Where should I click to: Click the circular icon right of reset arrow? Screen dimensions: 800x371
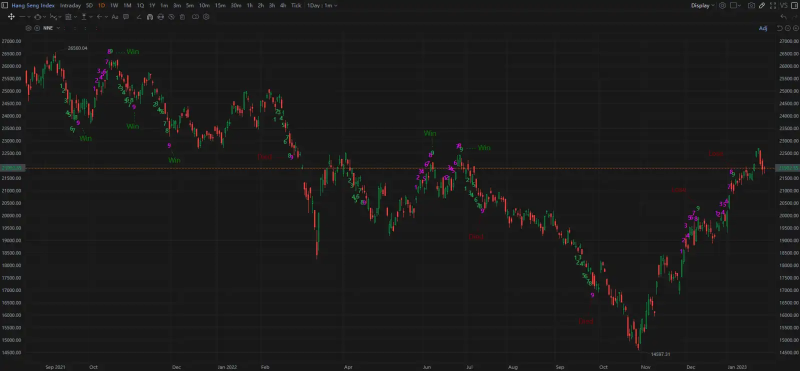(787, 28)
